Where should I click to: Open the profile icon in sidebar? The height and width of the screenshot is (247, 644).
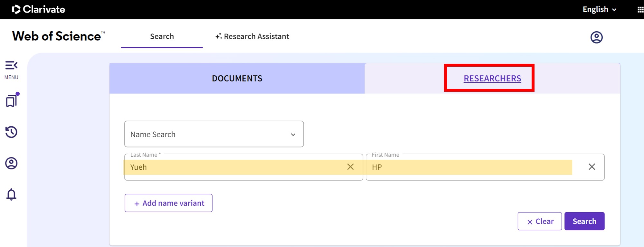[x=11, y=163]
